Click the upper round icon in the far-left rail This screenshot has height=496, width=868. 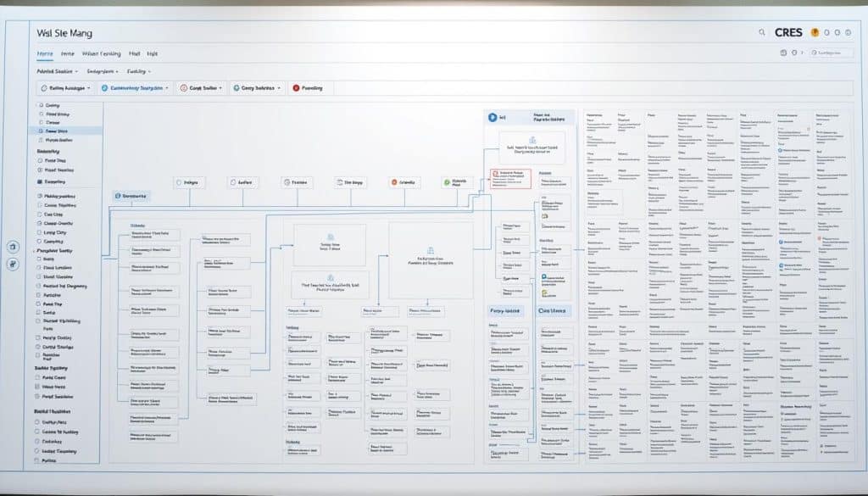coord(14,247)
